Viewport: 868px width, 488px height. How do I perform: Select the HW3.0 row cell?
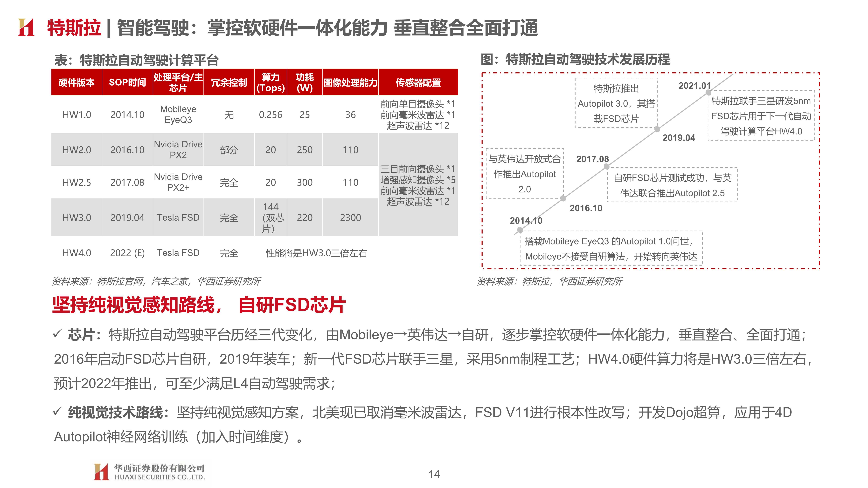coord(76,217)
